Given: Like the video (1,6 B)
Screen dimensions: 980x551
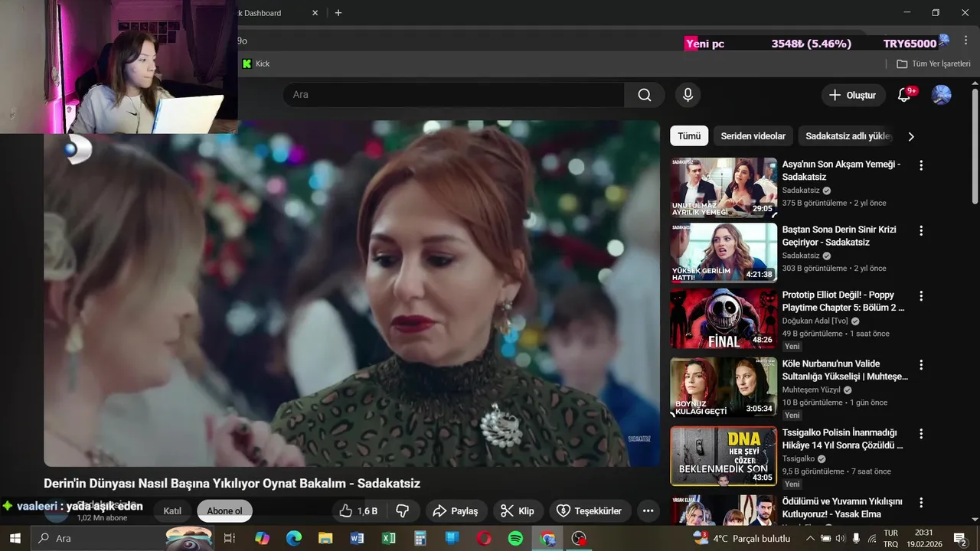Looking at the screenshot, I should (358, 511).
